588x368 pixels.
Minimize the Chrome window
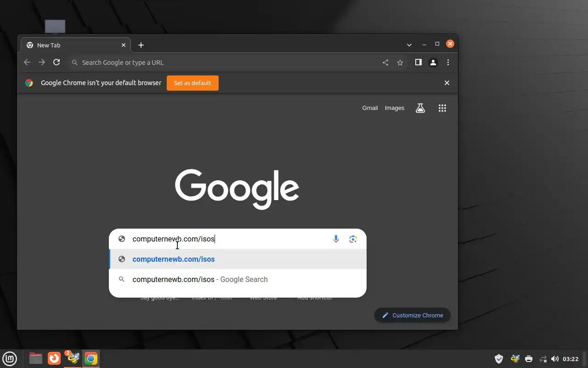coord(424,44)
